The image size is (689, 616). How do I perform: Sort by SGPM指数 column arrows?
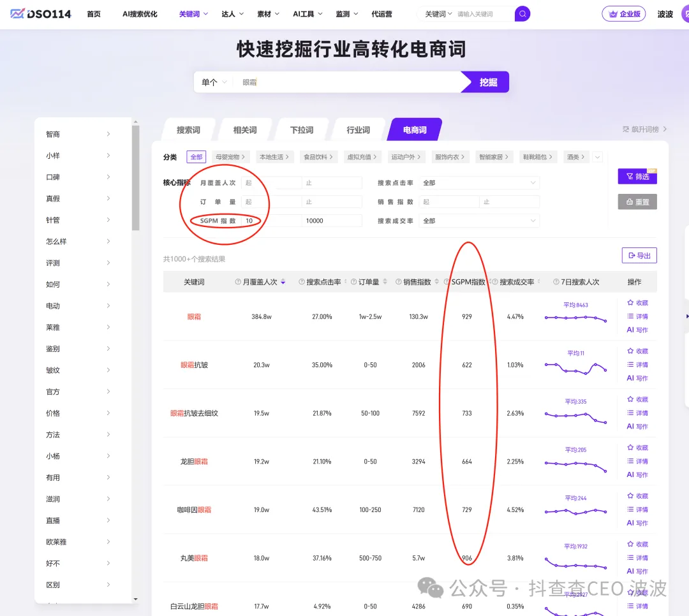coord(491,282)
